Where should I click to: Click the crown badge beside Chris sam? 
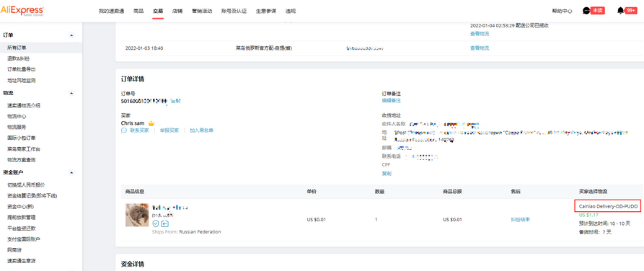(151, 123)
